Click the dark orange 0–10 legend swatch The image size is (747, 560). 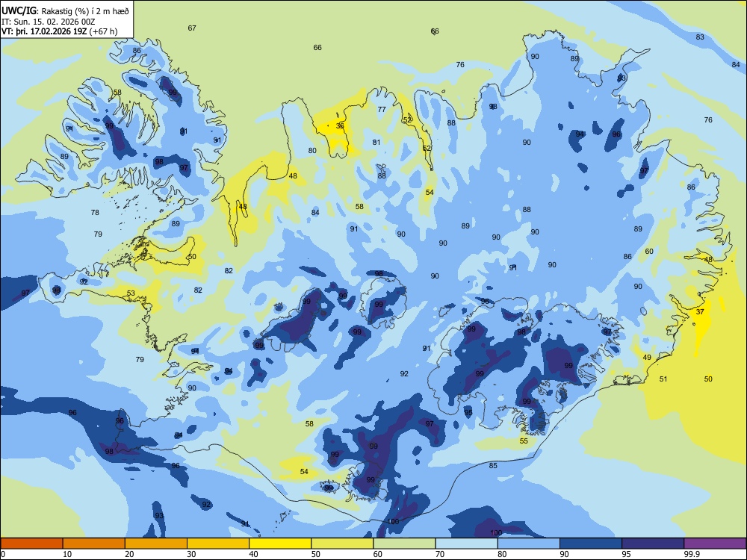coord(31,544)
